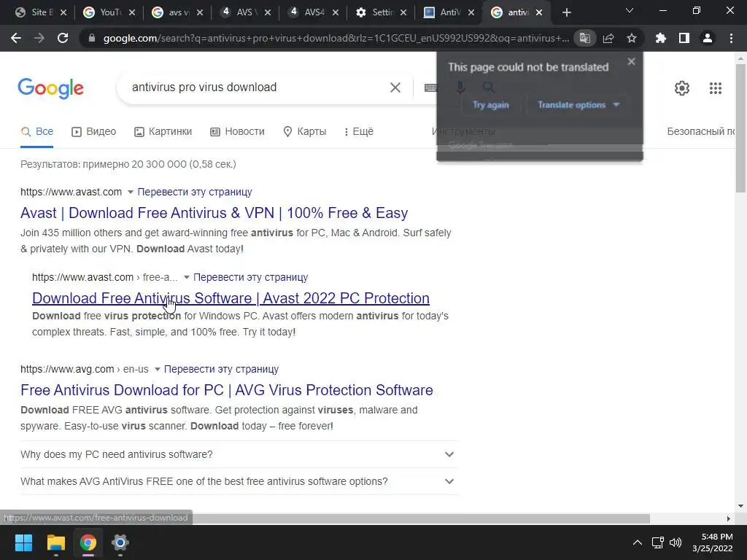Open File Explorer from the taskbar
Image resolution: width=747 pixels, height=560 pixels.
55,542
